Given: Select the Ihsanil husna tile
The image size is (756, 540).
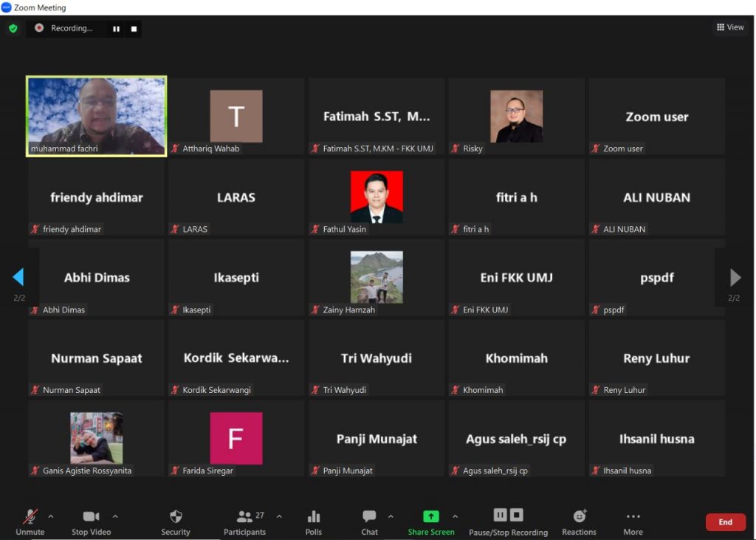Looking at the screenshot, I should pyautogui.click(x=656, y=438).
